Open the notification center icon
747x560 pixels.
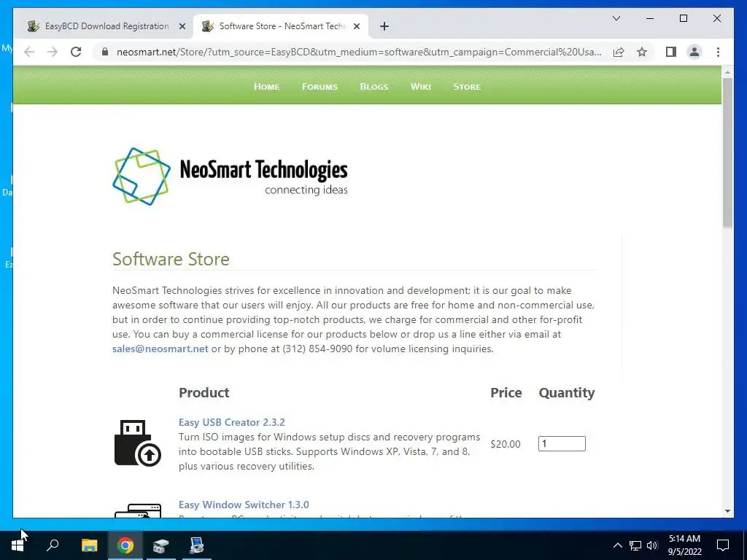(723, 545)
